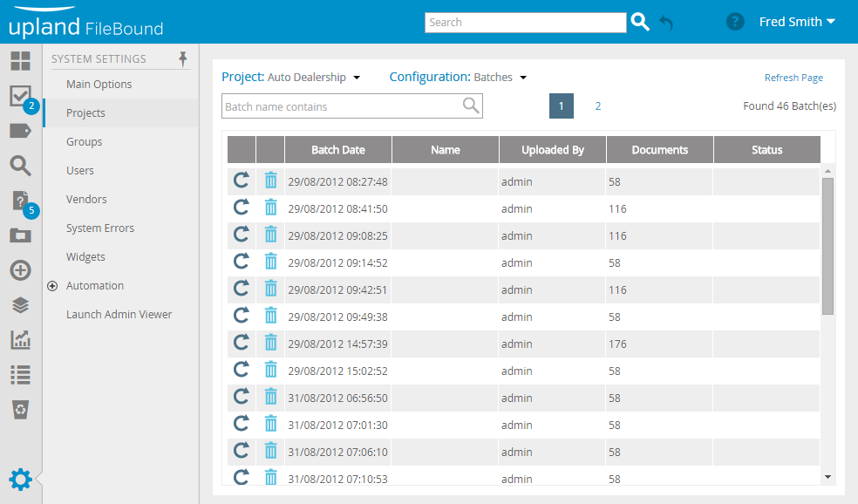The image size is (858, 504).
Task: Reprocess the batch dated 29/08/2012 09:42:51
Action: point(242,289)
